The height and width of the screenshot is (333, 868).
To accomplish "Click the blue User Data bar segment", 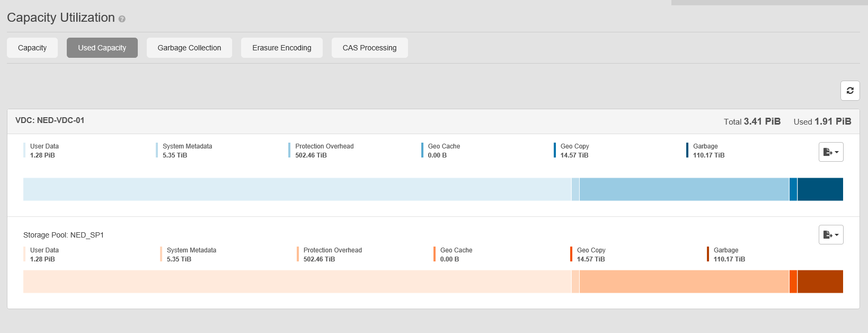I will pyautogui.click(x=297, y=189).
